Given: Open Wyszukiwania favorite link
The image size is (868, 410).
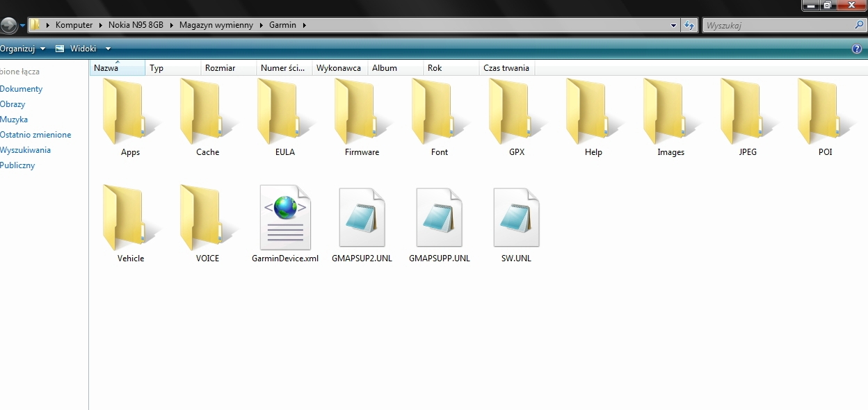Looking at the screenshot, I should 26,150.
